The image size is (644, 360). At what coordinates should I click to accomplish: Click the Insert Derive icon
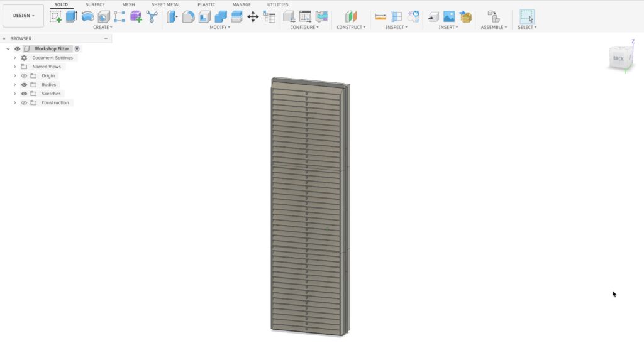[433, 17]
